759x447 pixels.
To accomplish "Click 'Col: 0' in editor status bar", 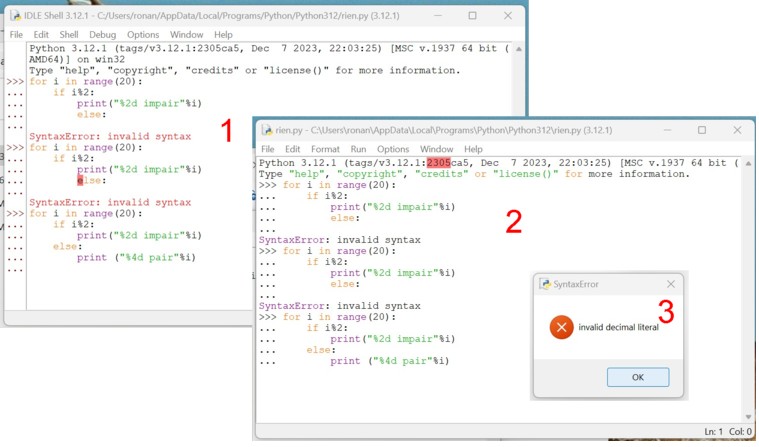I will point(740,432).
